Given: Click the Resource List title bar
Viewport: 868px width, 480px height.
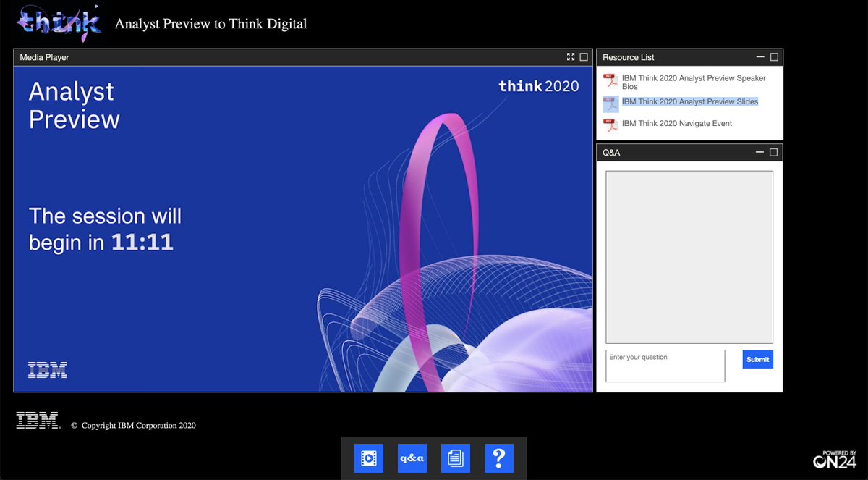Looking at the screenshot, I should 689,57.
